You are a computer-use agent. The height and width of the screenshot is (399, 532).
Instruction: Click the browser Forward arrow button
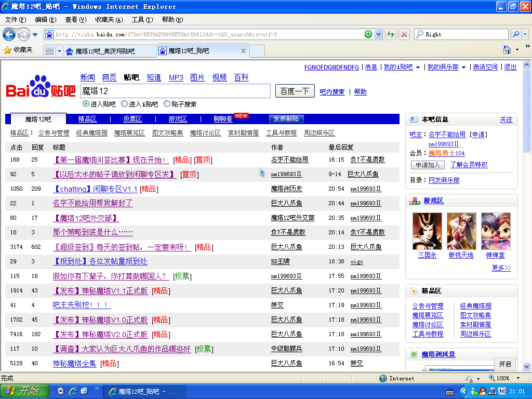coord(23,34)
